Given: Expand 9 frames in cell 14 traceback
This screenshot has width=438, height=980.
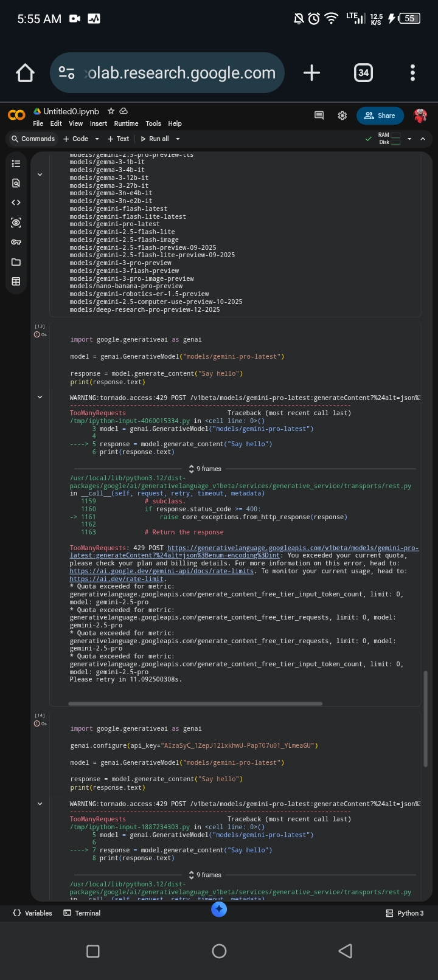Looking at the screenshot, I should (x=205, y=875).
